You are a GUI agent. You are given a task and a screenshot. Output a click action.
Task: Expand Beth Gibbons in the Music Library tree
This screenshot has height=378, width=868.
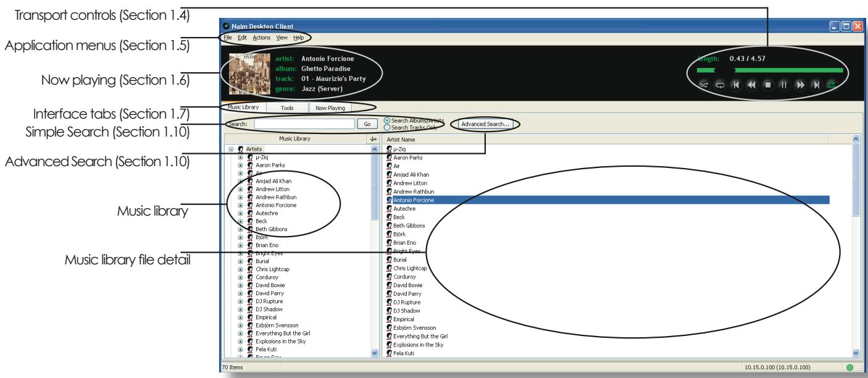pos(240,229)
